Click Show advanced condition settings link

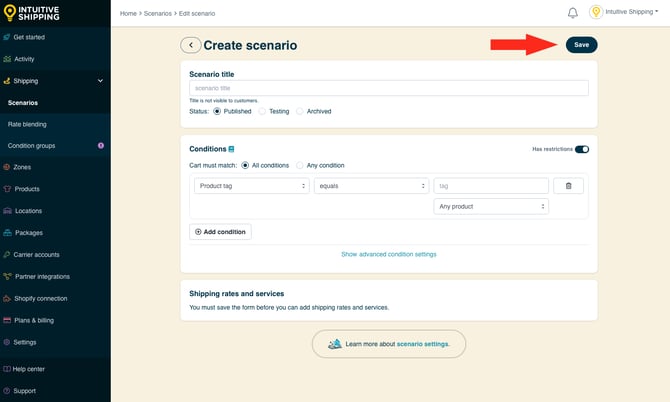pos(389,254)
